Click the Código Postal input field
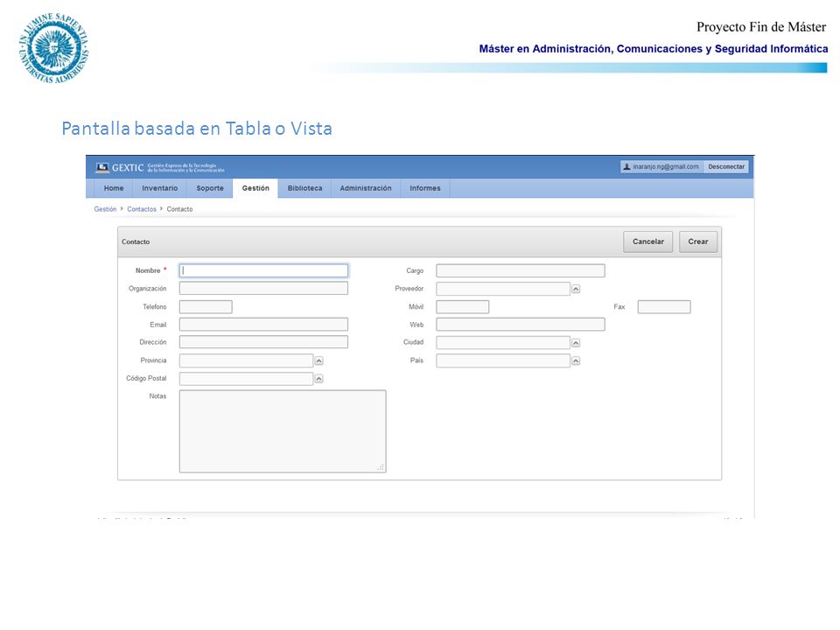 click(x=247, y=379)
